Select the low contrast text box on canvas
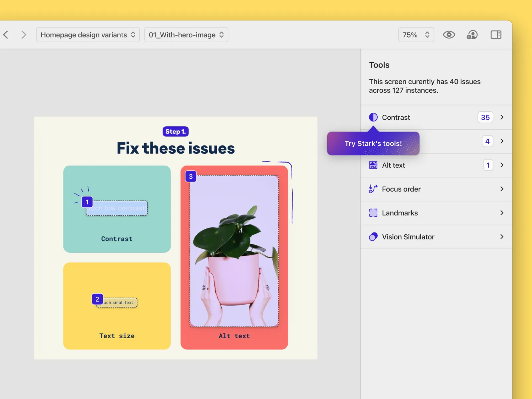Viewport: 532px width, 399px height. tap(117, 208)
